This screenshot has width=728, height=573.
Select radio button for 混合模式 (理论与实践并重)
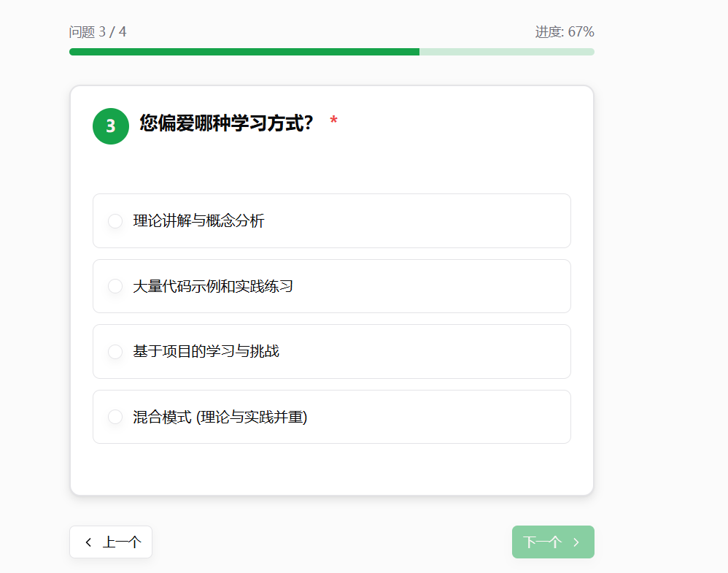pos(115,417)
